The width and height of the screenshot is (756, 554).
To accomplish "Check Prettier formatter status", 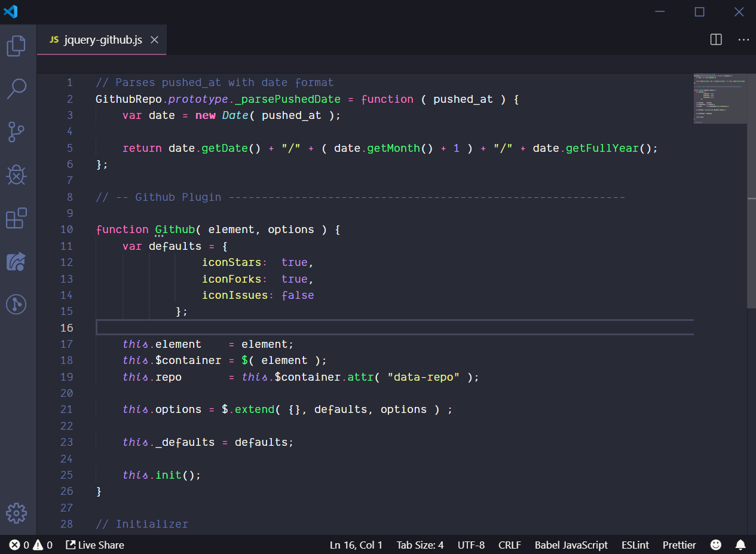I will click(x=679, y=544).
